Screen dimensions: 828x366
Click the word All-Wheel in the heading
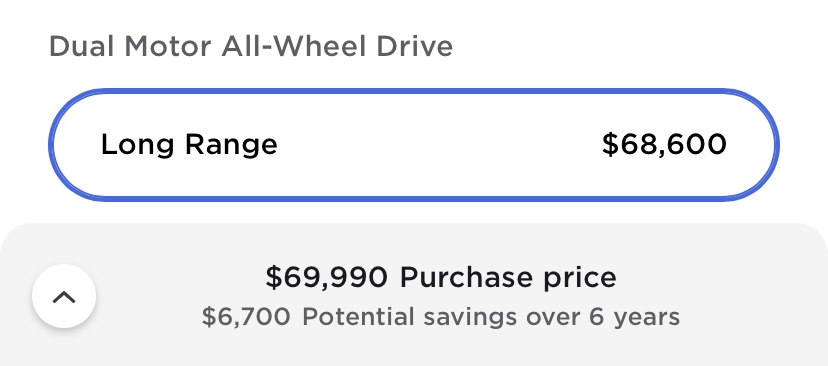coord(294,46)
